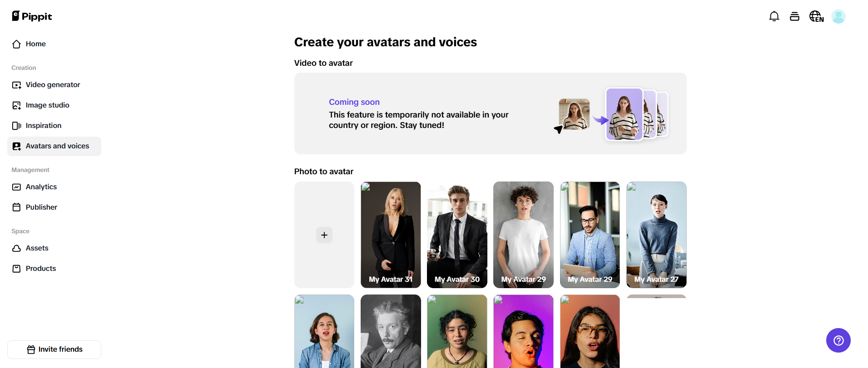Select the My Avatar 31 thumbnail
Viewport: 868px width, 368px height.
(x=391, y=235)
